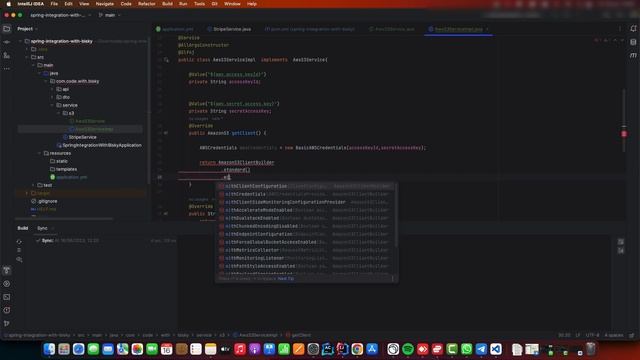Open the Commit tool window icon
This screenshot has height=360, width=640.
[x=7, y=42]
